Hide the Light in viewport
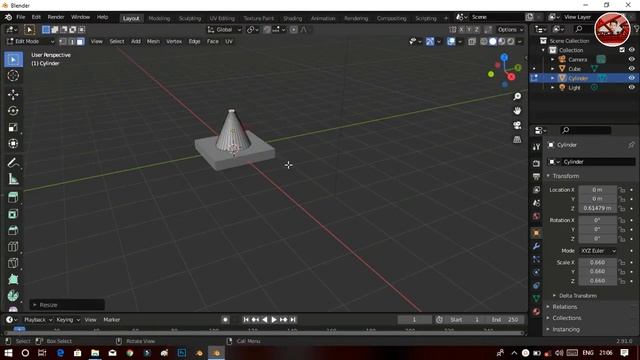640x360 pixels. pyautogui.click(x=631, y=87)
